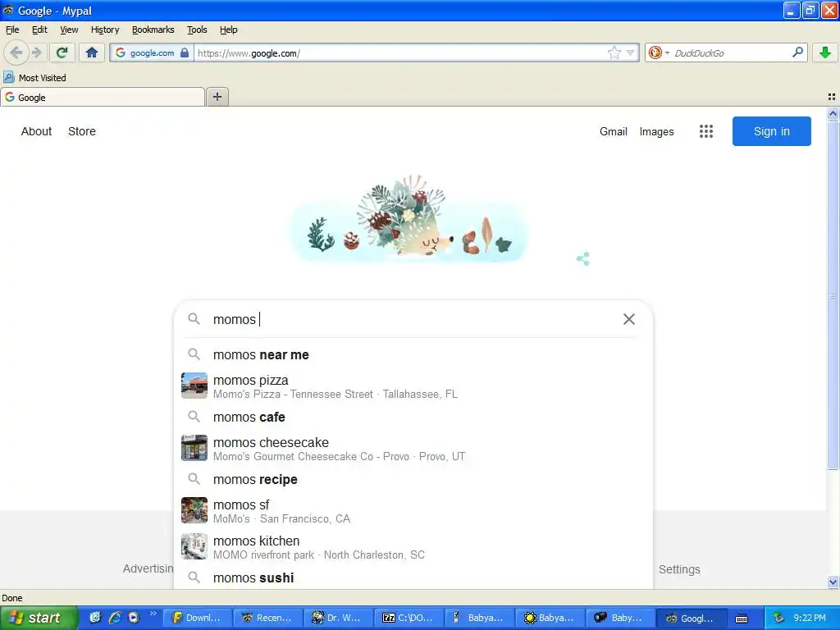Viewport: 840px width, 630px height.
Task: Open the View menu
Action: [x=69, y=30]
